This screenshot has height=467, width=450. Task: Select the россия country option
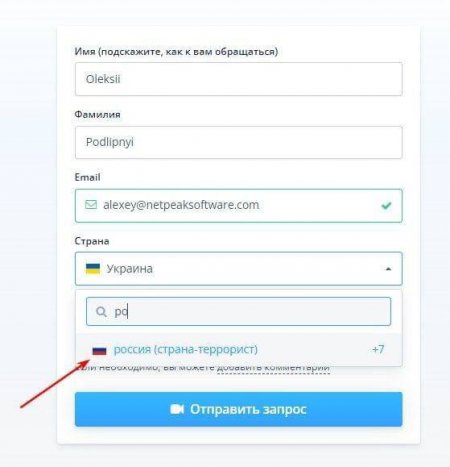(x=239, y=350)
